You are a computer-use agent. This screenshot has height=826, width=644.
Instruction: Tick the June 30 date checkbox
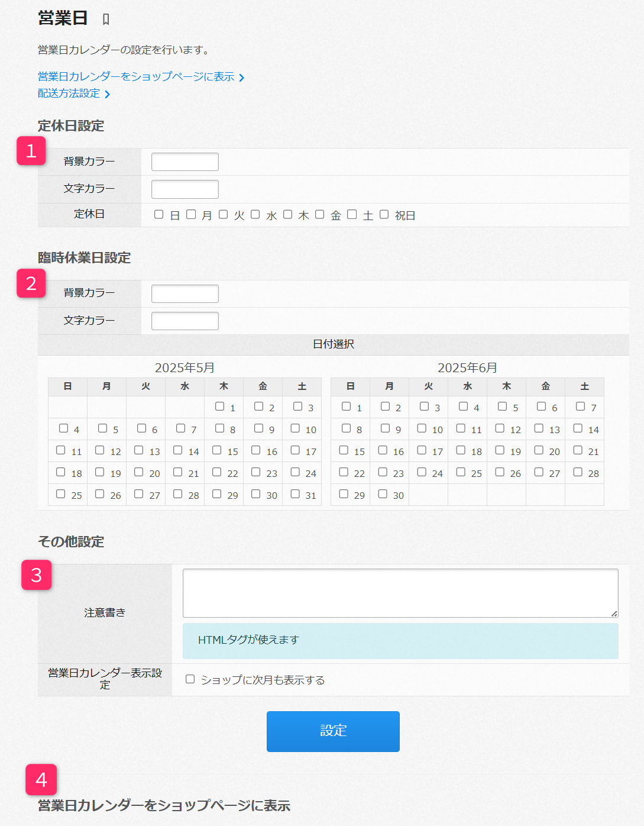[x=383, y=493]
